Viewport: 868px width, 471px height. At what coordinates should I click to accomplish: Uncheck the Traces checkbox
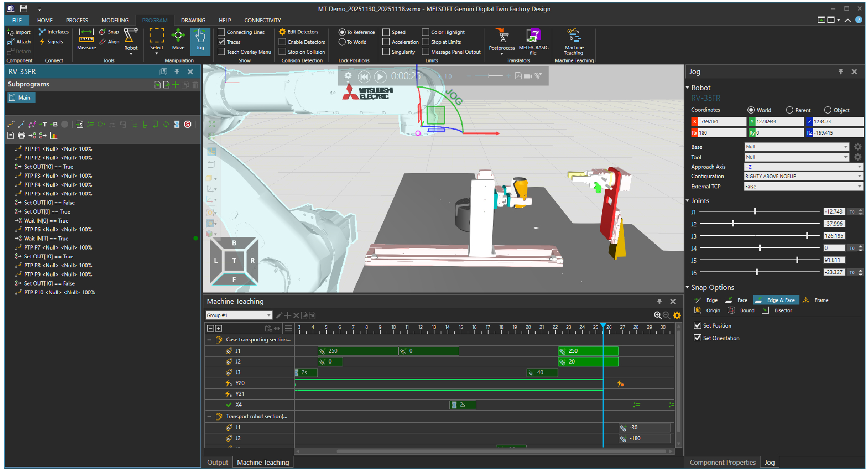(222, 42)
